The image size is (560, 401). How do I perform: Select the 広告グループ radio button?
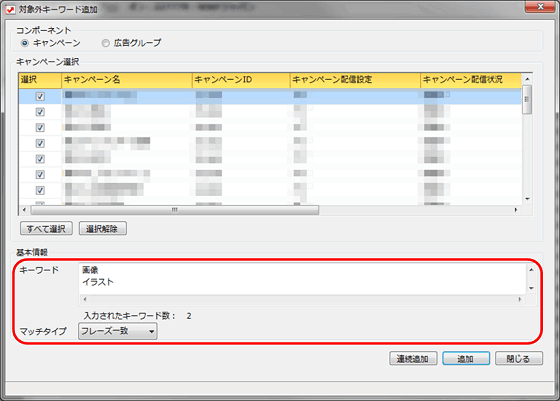(105, 43)
